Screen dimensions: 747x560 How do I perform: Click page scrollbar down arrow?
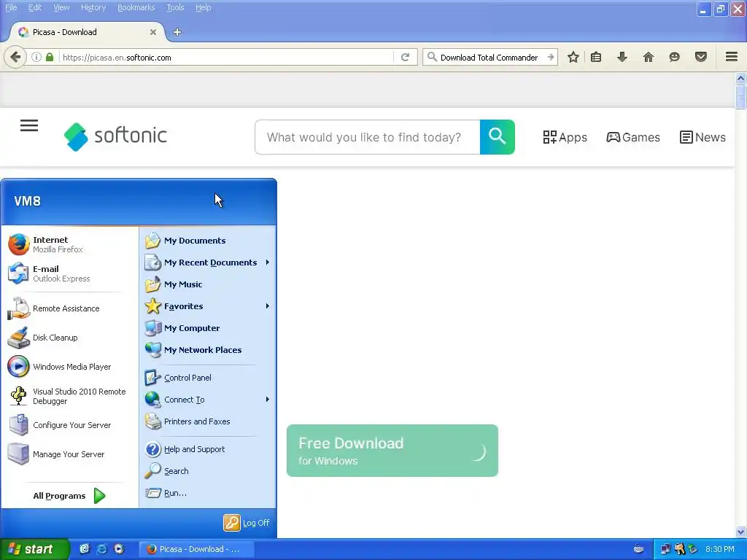[x=741, y=532]
